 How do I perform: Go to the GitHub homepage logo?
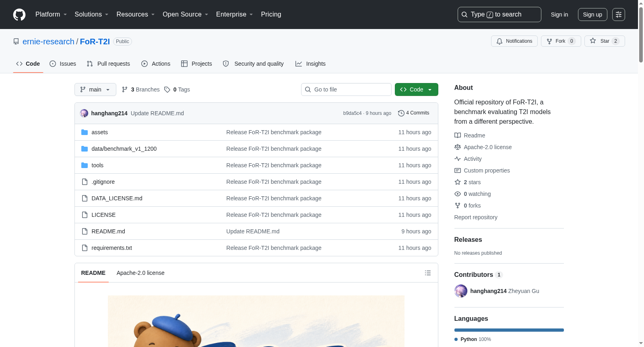tap(19, 15)
